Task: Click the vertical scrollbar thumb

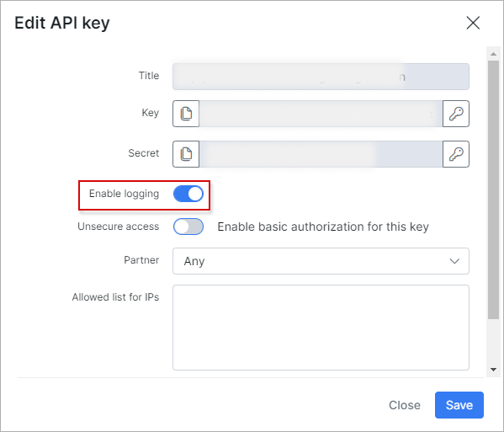Action: click(x=493, y=189)
